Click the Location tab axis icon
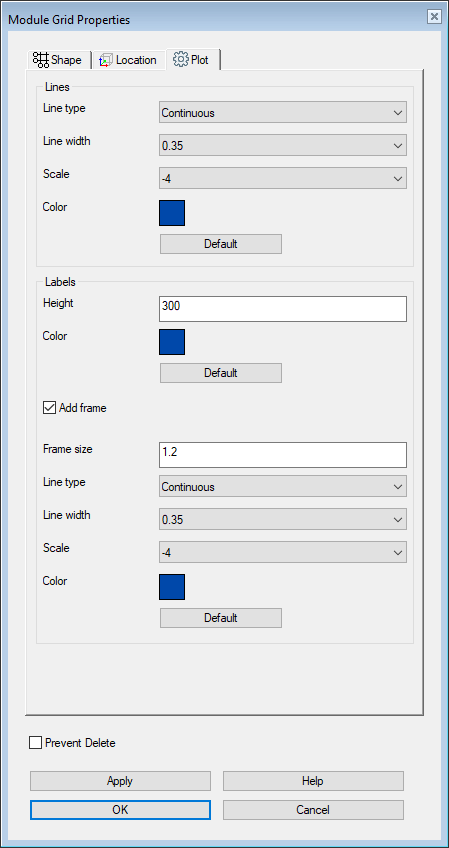Viewport: 449px width, 848px height. [x=106, y=60]
